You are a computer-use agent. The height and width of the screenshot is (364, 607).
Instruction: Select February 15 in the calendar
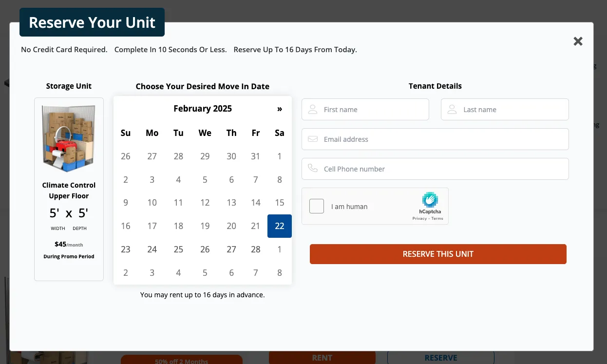pos(280,203)
